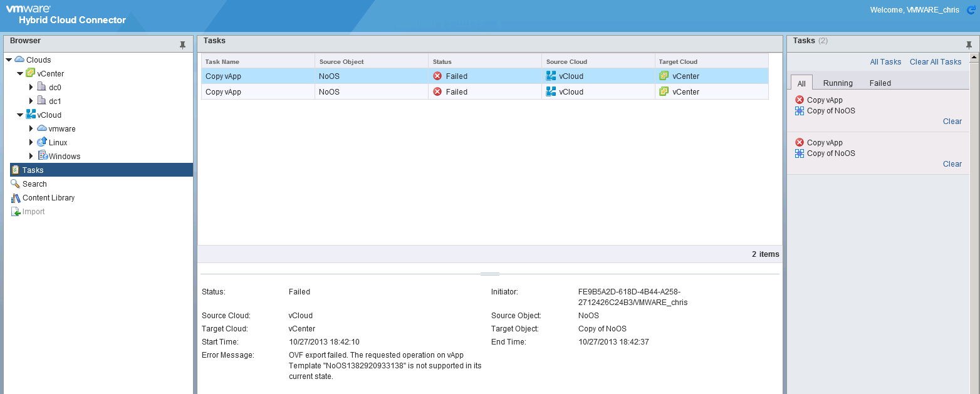Image resolution: width=980 pixels, height=394 pixels.
Task: Switch to the Running tasks tab
Action: [x=838, y=83]
